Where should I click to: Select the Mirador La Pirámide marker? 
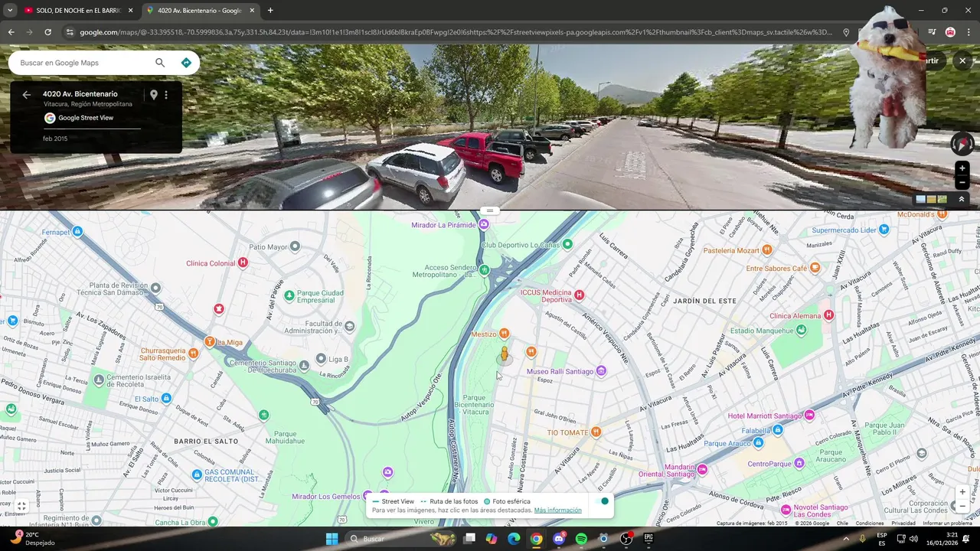click(x=483, y=224)
